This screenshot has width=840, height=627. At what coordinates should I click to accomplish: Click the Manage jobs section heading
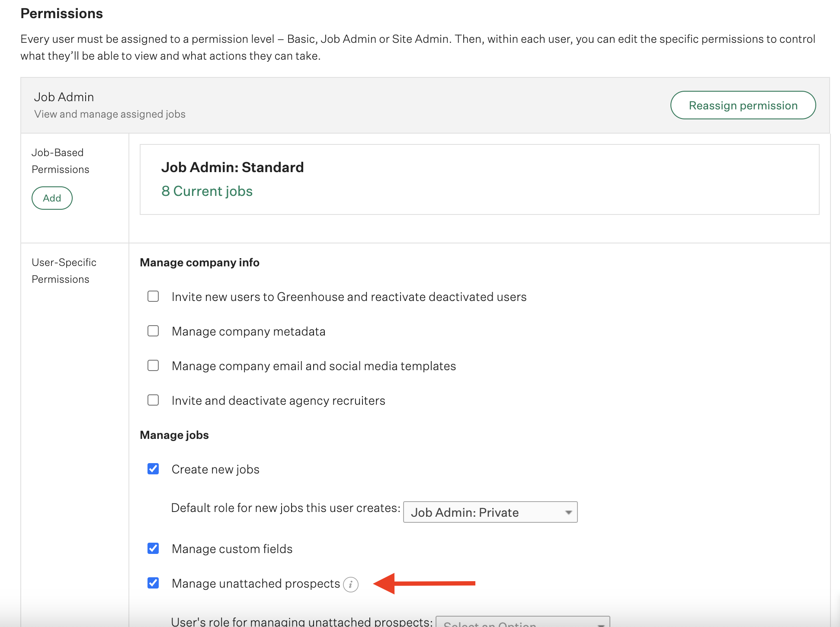click(174, 435)
